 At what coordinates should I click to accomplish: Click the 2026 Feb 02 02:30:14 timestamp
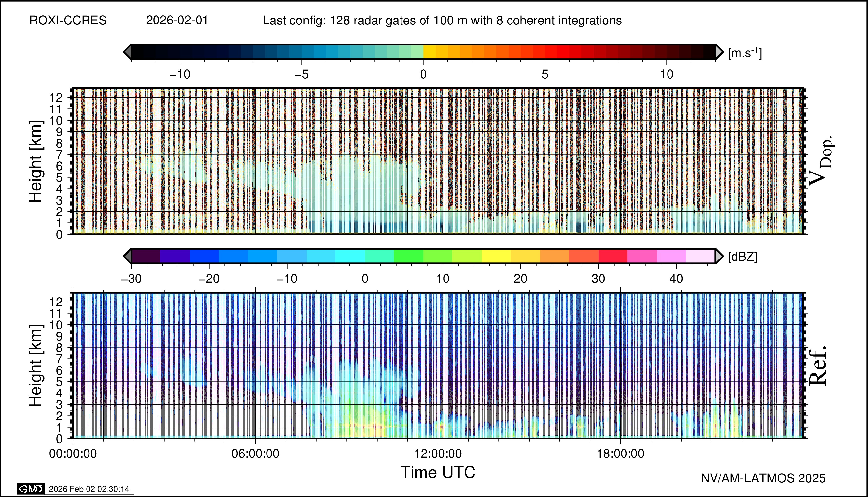(x=89, y=489)
